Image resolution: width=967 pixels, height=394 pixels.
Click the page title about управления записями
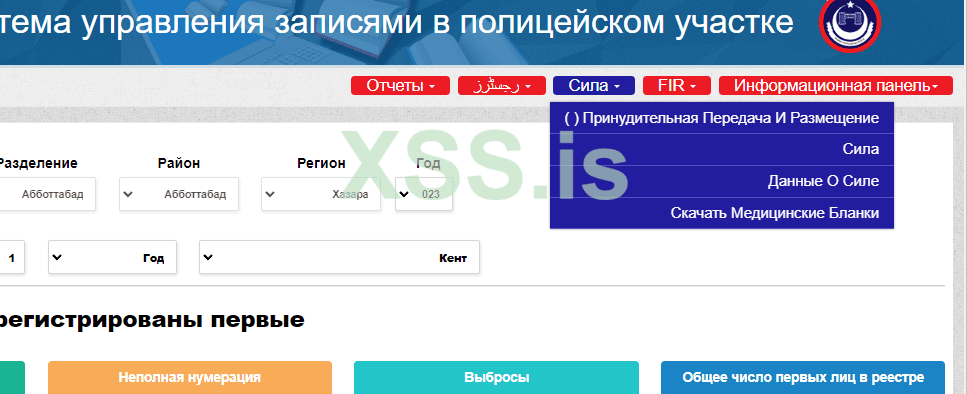(x=397, y=23)
